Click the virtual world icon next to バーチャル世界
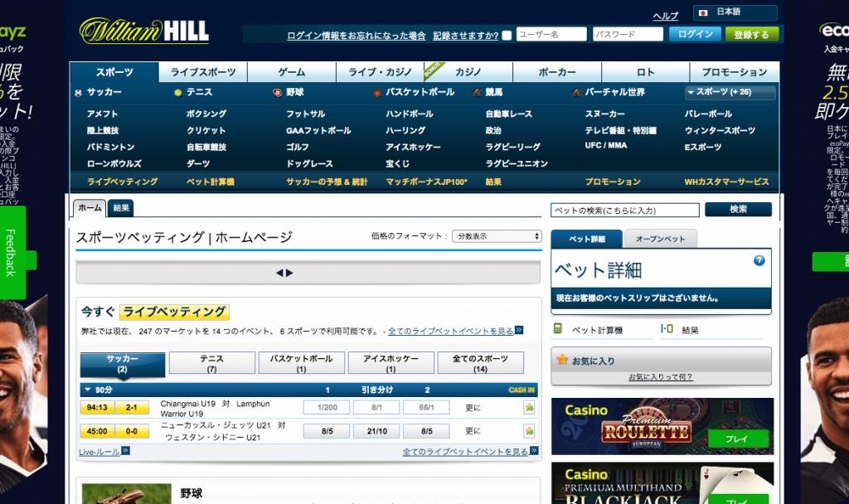This screenshot has width=849, height=504. (x=577, y=93)
